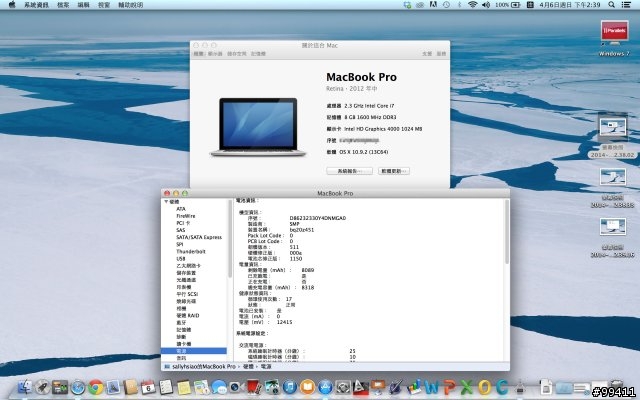Image resolution: width=640 pixels, height=400 pixels.
Task: Open Spotlight search magnifier
Action: coord(611,5)
